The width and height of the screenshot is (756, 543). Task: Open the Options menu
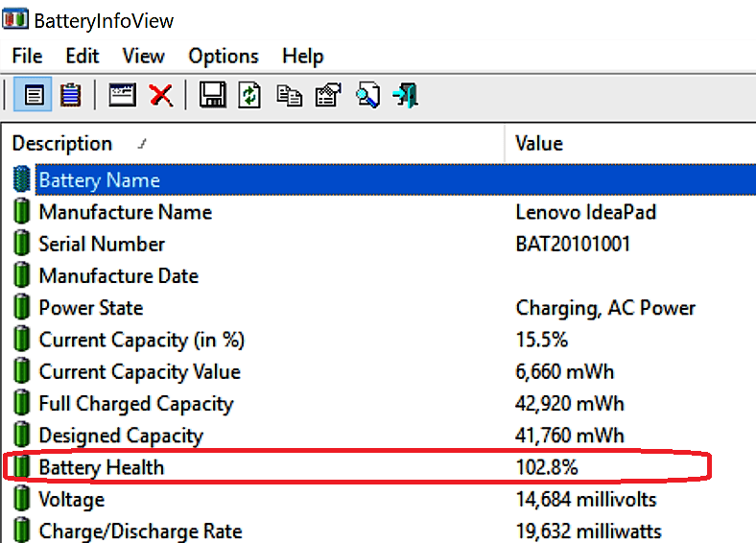224,56
